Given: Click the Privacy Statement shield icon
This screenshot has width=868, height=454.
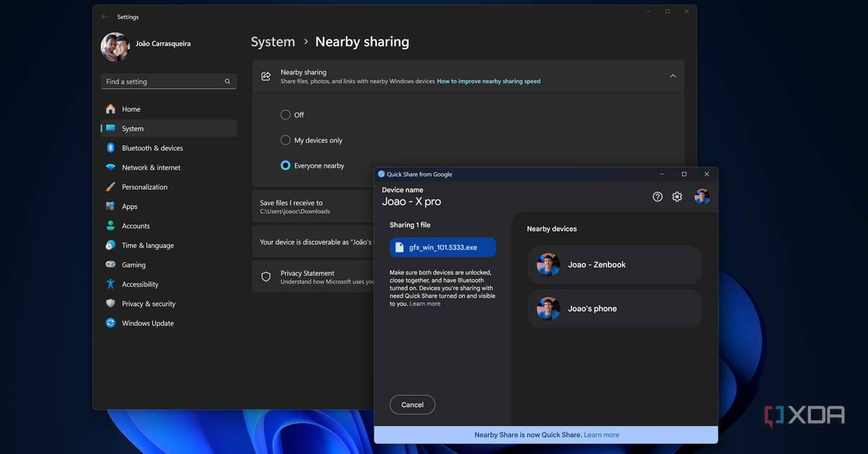Looking at the screenshot, I should pyautogui.click(x=266, y=277).
